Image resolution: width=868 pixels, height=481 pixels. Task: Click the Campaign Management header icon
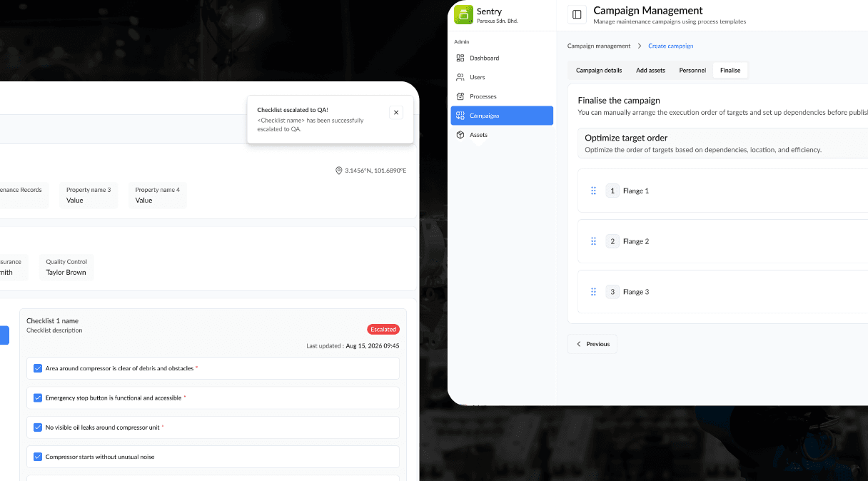click(577, 14)
